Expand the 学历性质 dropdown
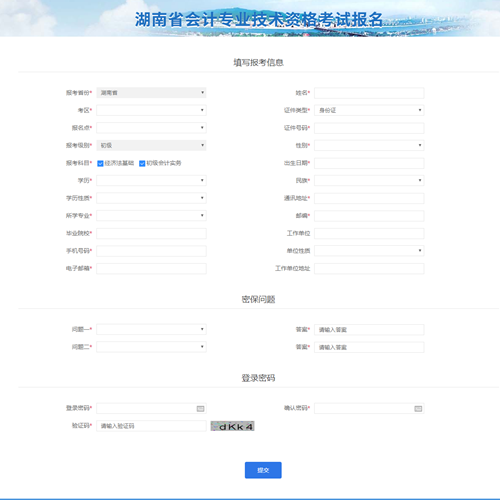The width and height of the screenshot is (500, 500). (151, 198)
